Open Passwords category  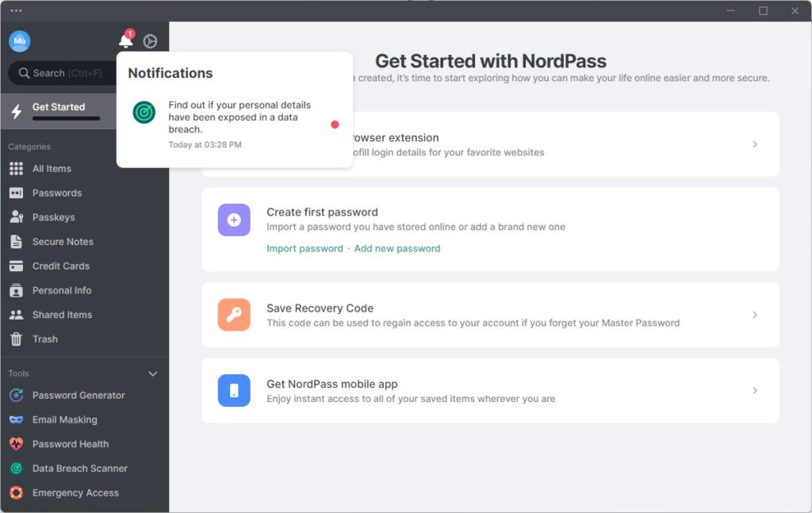click(57, 193)
